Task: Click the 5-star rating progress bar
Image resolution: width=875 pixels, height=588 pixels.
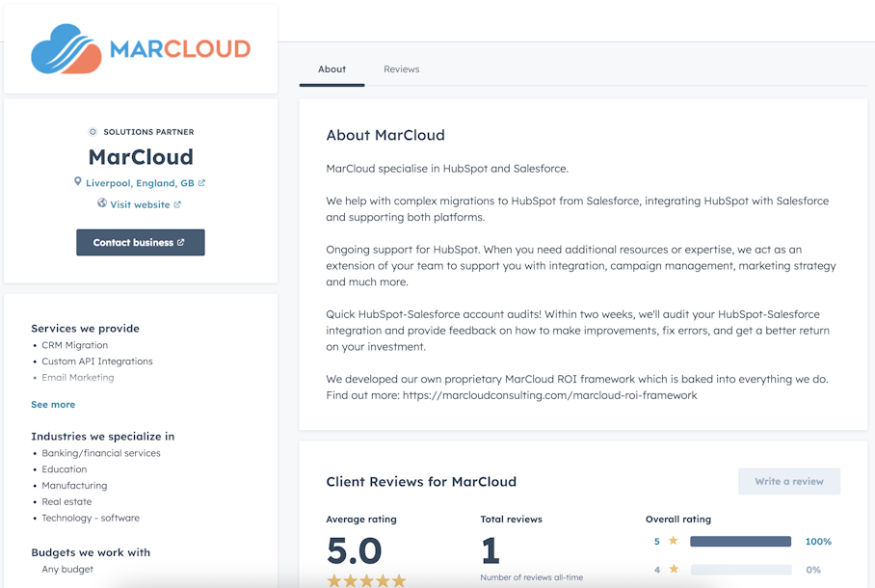Action: click(740, 541)
